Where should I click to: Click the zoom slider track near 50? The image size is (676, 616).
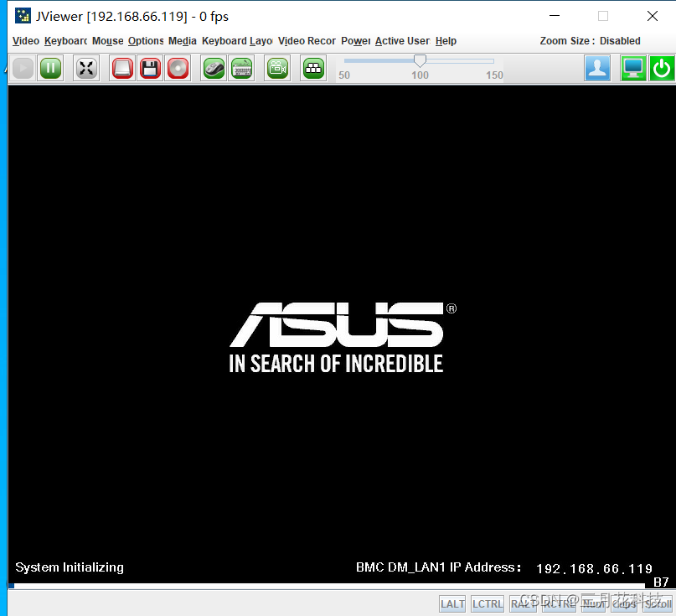point(347,61)
